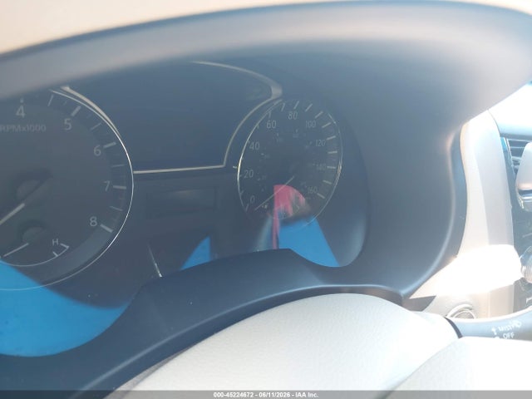The width and height of the screenshot is (532, 399).
Task: Click the 100 mark on speedometer
Action: [x=310, y=124]
